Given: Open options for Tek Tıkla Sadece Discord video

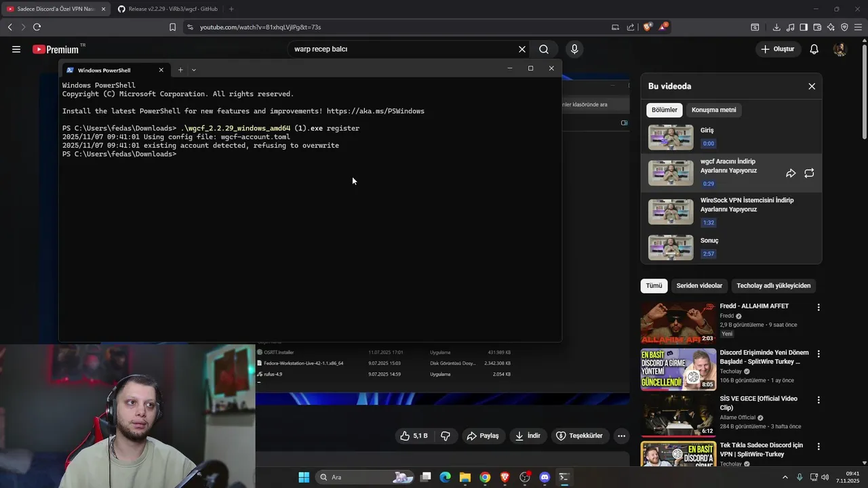Looking at the screenshot, I should coord(818,447).
